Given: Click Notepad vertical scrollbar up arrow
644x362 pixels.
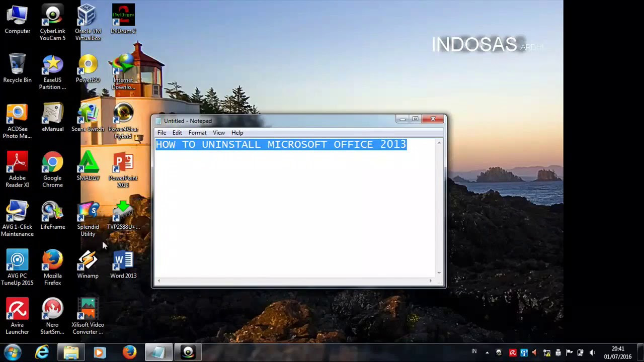Looking at the screenshot, I should tap(439, 143).
